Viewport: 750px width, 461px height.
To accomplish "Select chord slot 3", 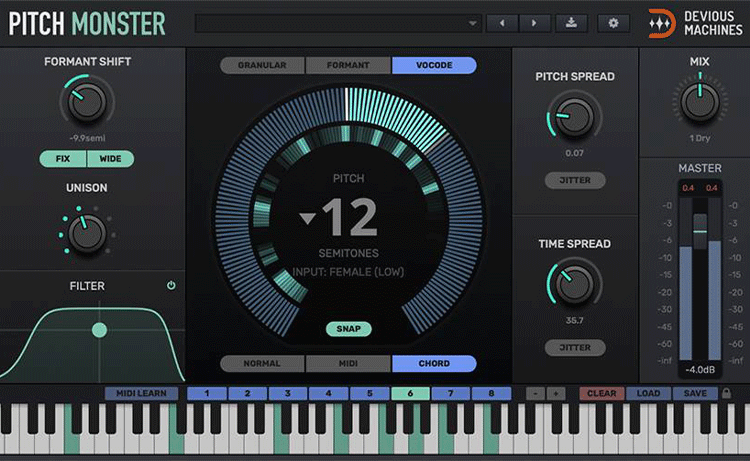I will click(x=288, y=393).
